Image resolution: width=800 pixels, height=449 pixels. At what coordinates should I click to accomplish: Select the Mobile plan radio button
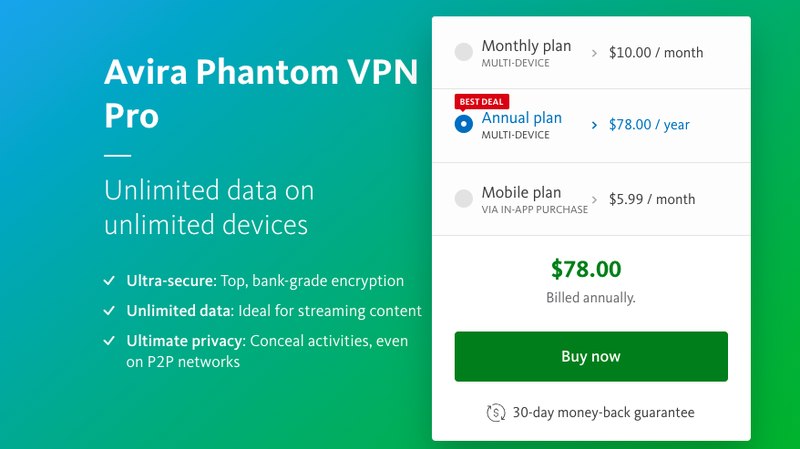(x=464, y=198)
